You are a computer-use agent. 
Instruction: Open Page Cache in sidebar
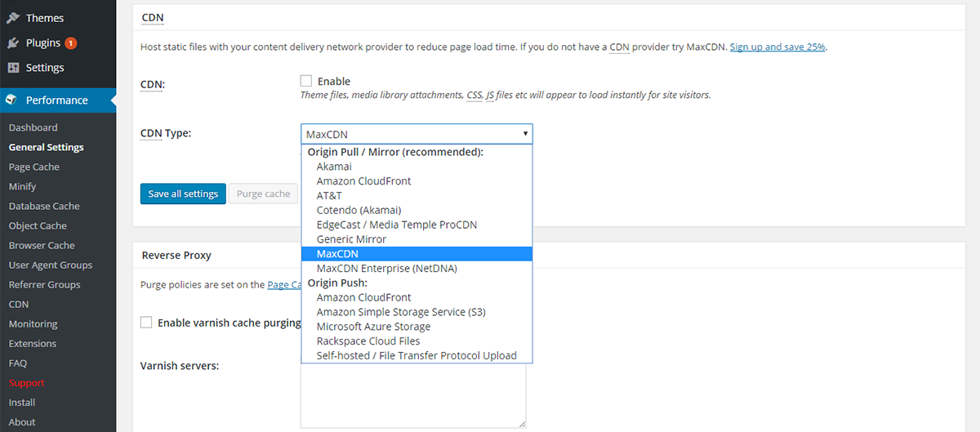click(34, 167)
